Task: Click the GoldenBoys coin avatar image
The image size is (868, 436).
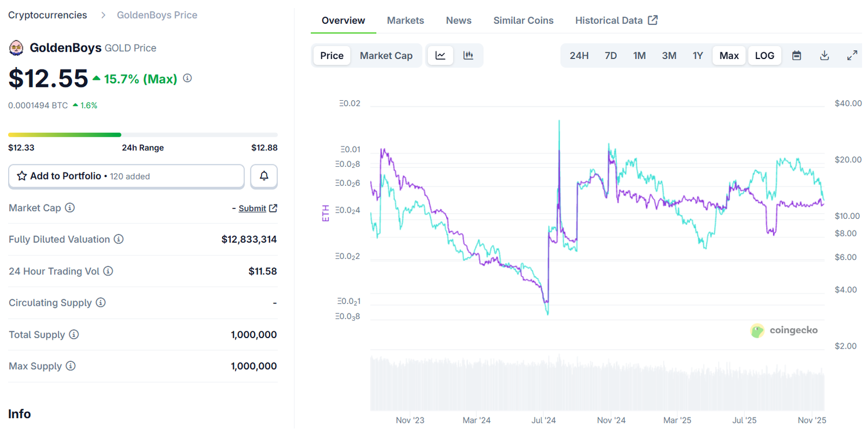Action: tap(16, 47)
